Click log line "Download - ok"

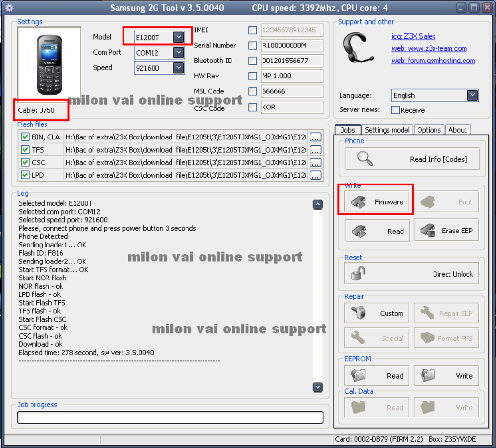point(41,344)
